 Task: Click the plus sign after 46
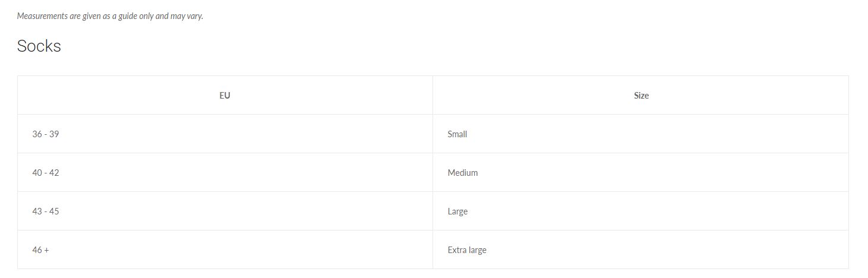(x=46, y=250)
